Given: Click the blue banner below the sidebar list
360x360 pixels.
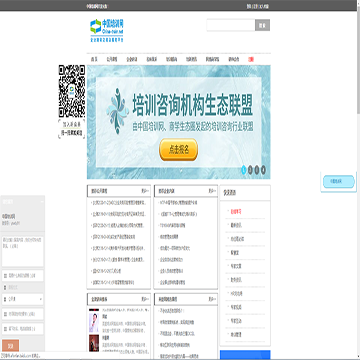Looking at the screenshot, I should [x=245, y=355].
